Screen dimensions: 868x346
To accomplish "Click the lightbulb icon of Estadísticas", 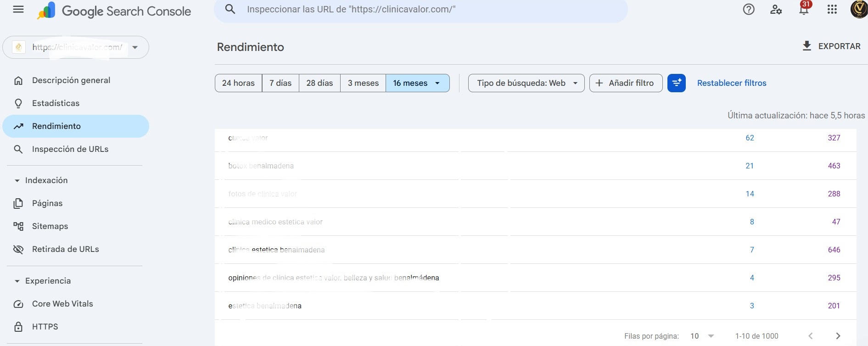I will pyautogui.click(x=18, y=103).
